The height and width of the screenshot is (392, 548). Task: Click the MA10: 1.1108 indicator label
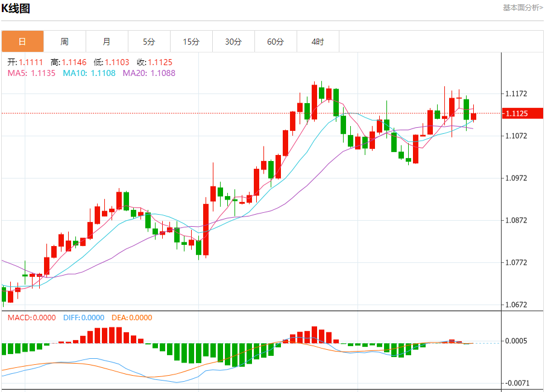89,73
